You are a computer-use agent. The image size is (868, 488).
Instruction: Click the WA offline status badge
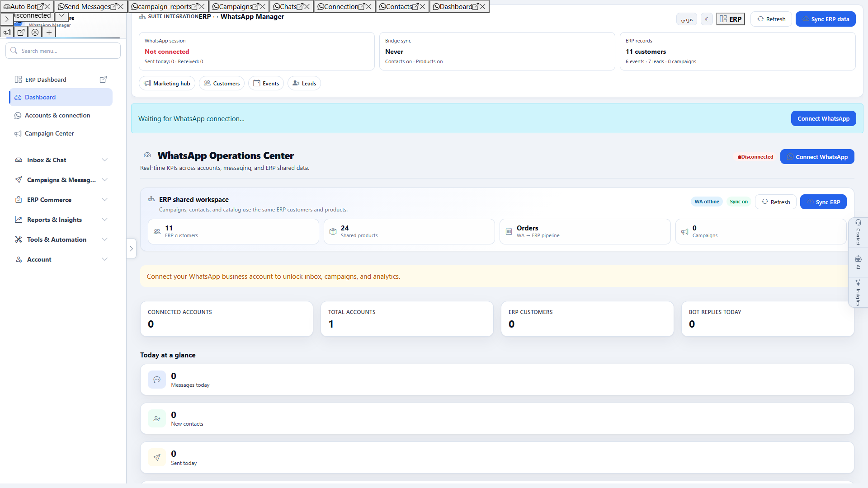[707, 202]
